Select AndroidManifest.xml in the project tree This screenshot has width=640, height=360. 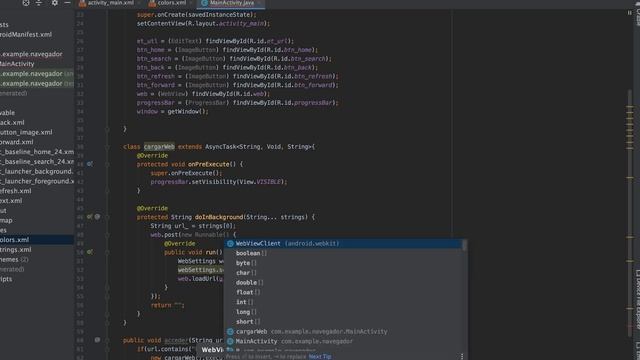(x=26, y=35)
